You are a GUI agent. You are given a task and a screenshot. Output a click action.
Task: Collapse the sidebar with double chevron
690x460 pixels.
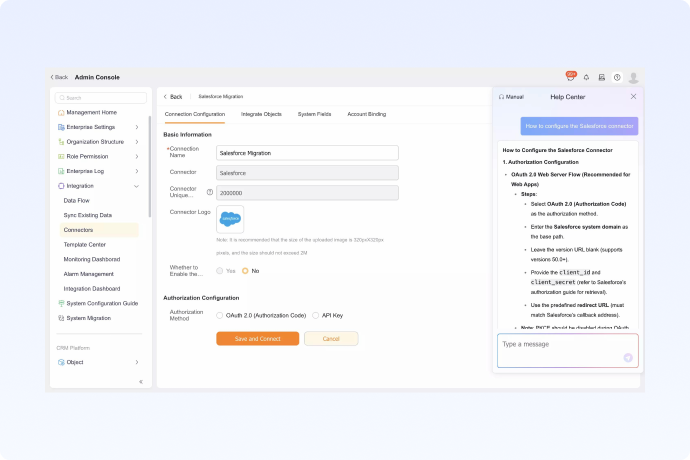point(141,382)
